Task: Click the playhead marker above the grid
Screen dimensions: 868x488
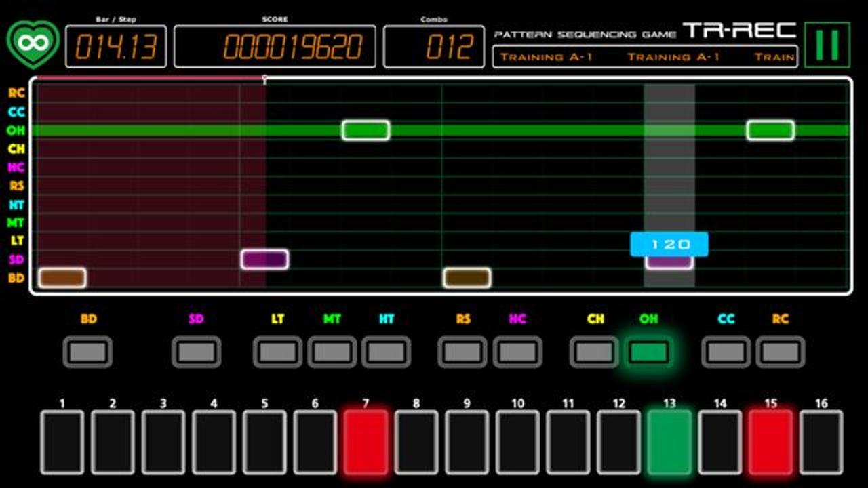Action: point(264,79)
